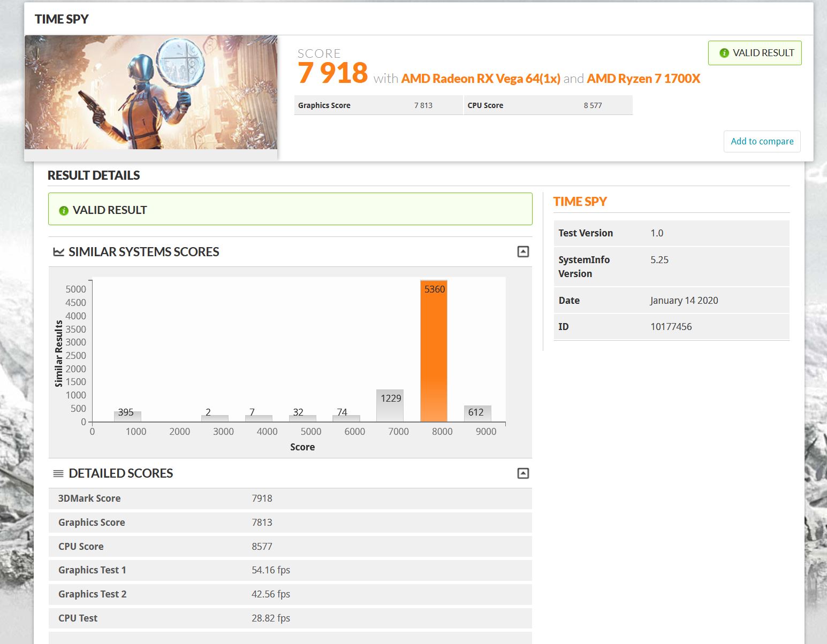Click the list icon beside Detailed Scores
This screenshot has width=827, height=644.
click(58, 473)
